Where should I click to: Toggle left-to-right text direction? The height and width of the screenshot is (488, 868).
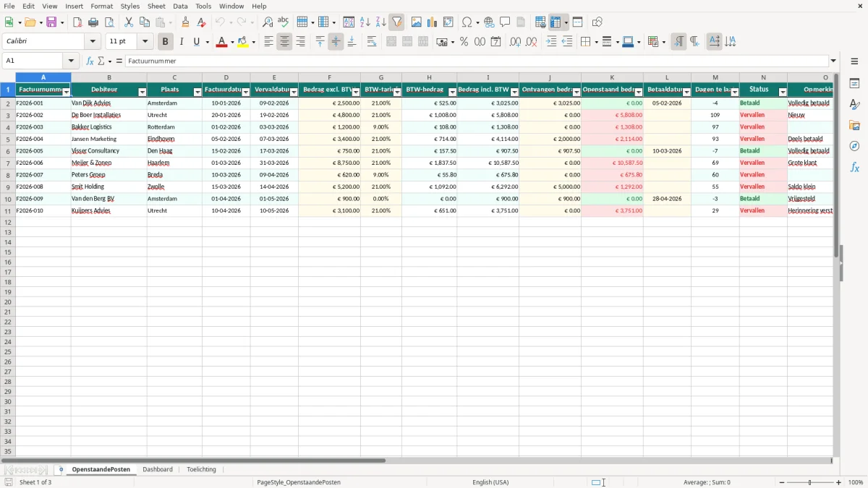678,42
